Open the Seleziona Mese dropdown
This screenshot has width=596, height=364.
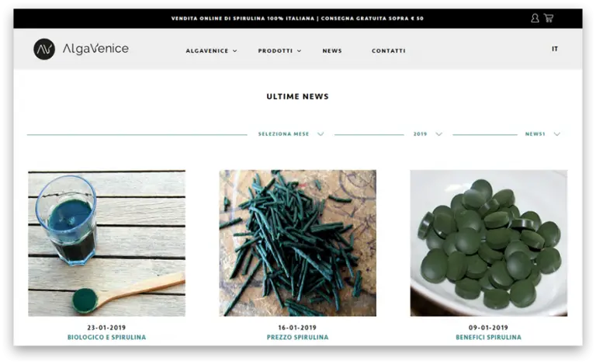click(291, 134)
